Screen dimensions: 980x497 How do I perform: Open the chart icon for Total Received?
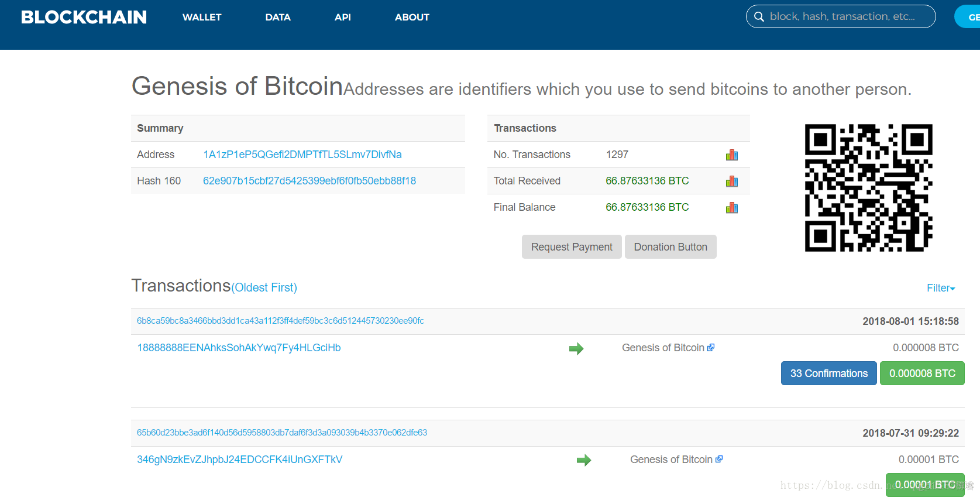coord(731,181)
